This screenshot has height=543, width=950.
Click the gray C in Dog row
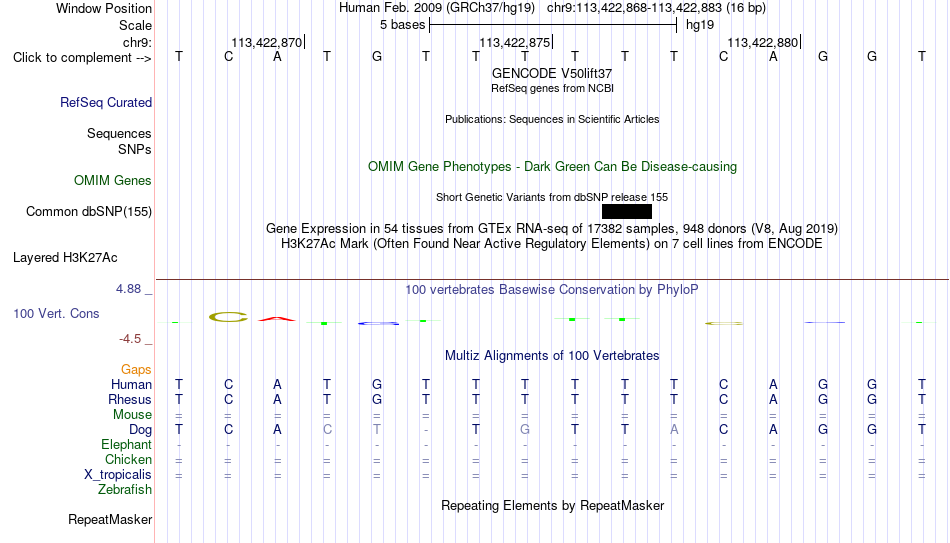(x=327, y=430)
